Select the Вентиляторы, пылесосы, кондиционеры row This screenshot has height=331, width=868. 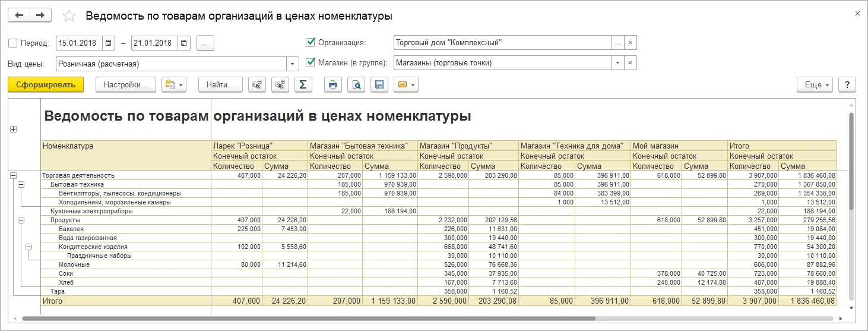[x=119, y=193]
